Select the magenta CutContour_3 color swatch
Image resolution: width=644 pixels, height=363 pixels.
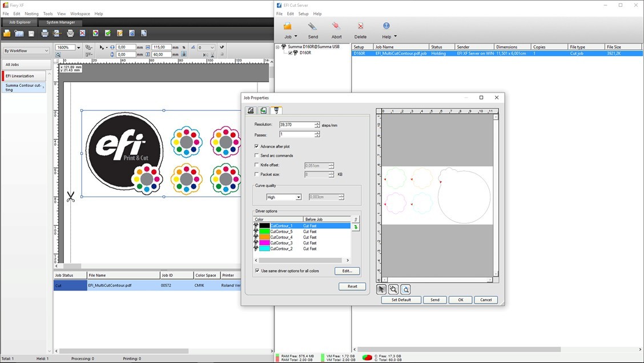264,243
